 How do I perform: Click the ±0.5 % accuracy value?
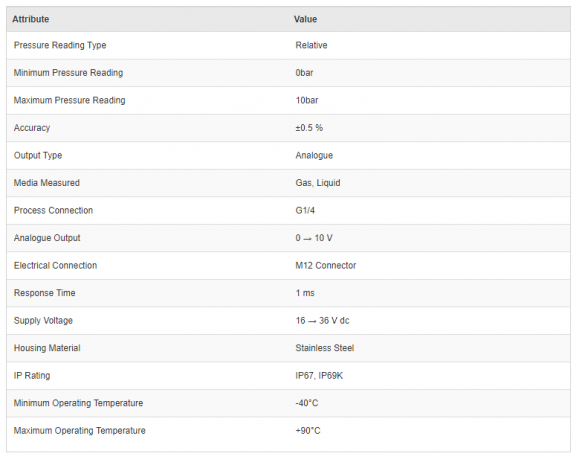pyautogui.click(x=309, y=128)
